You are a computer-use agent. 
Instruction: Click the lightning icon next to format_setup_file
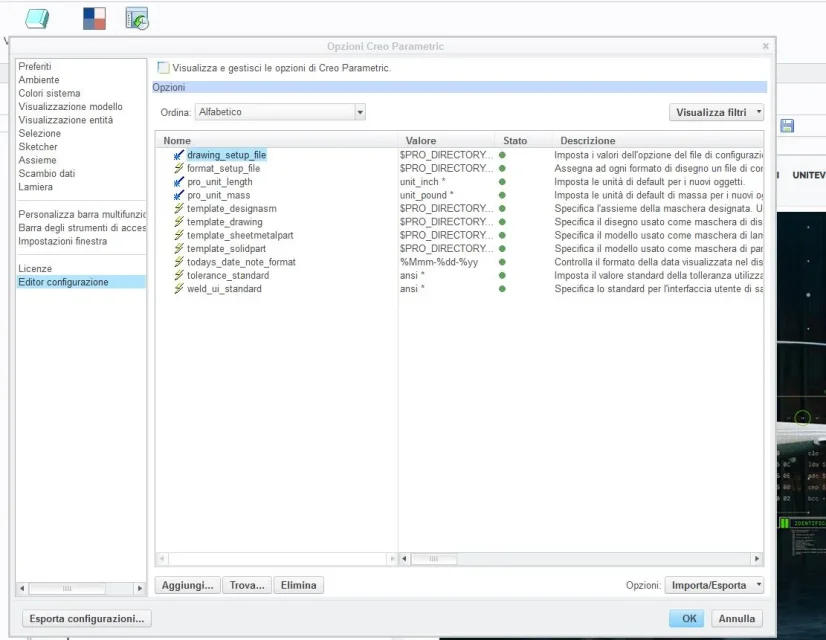click(179, 169)
